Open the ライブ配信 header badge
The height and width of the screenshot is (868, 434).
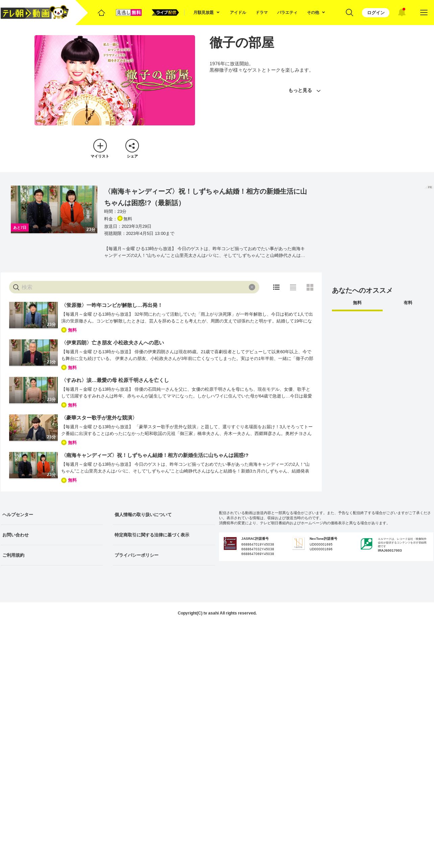[x=165, y=13]
